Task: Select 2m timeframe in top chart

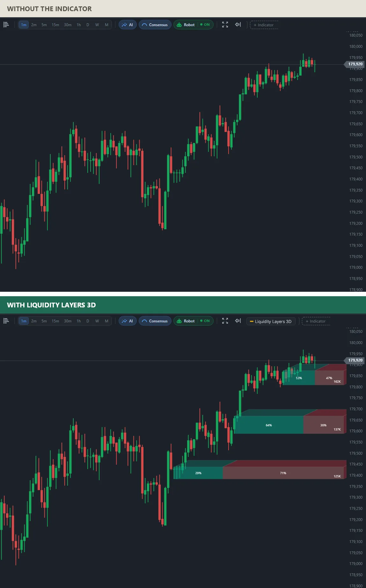Action: [34, 25]
